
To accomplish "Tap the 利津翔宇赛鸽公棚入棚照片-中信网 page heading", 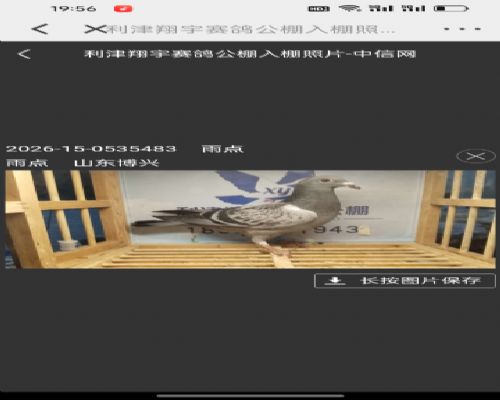I will click(x=250, y=54).
